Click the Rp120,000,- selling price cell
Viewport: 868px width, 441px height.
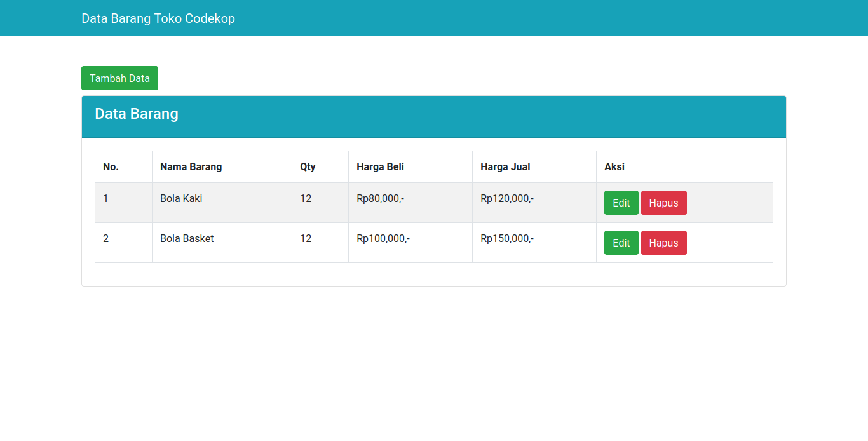(507, 198)
